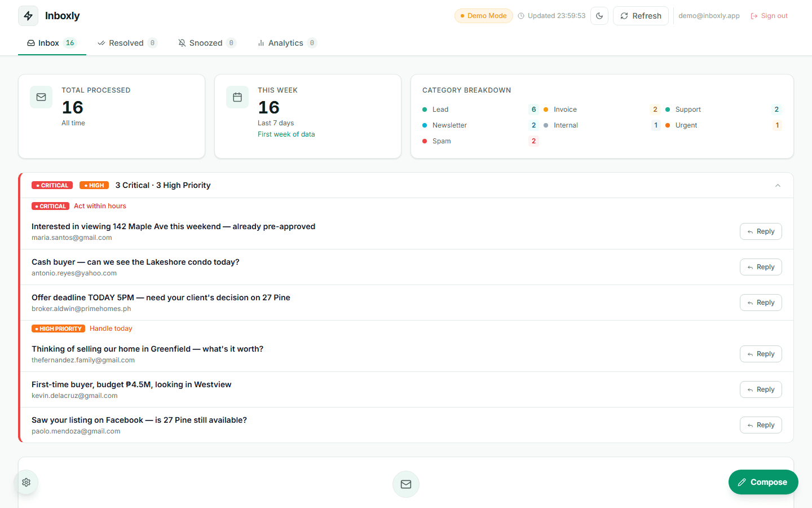Viewport: 812px width, 508px height.
Task: Click the Compose button
Action: tap(764, 482)
